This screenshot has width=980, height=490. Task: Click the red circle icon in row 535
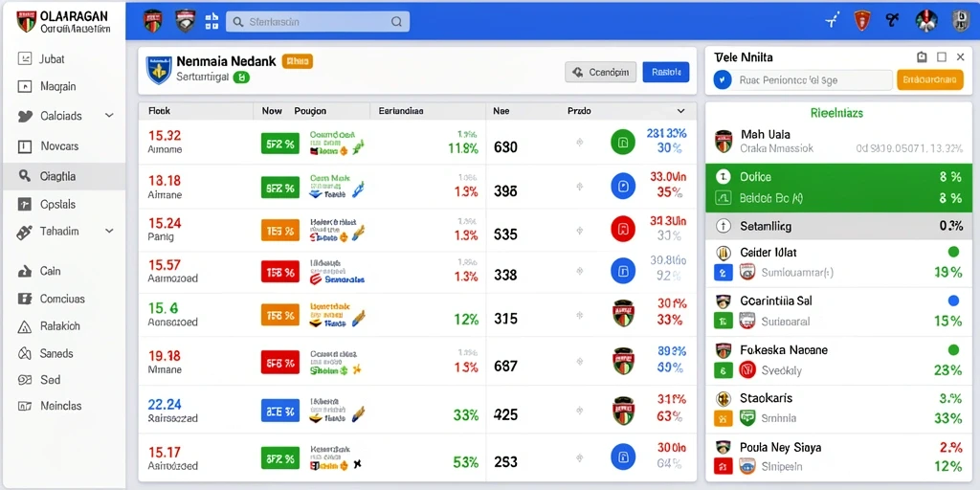622,229
